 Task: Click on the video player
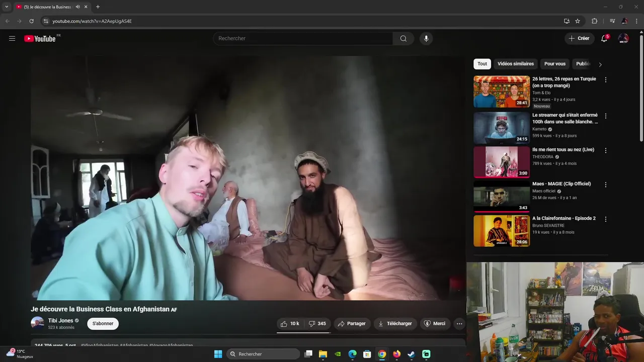click(248, 178)
